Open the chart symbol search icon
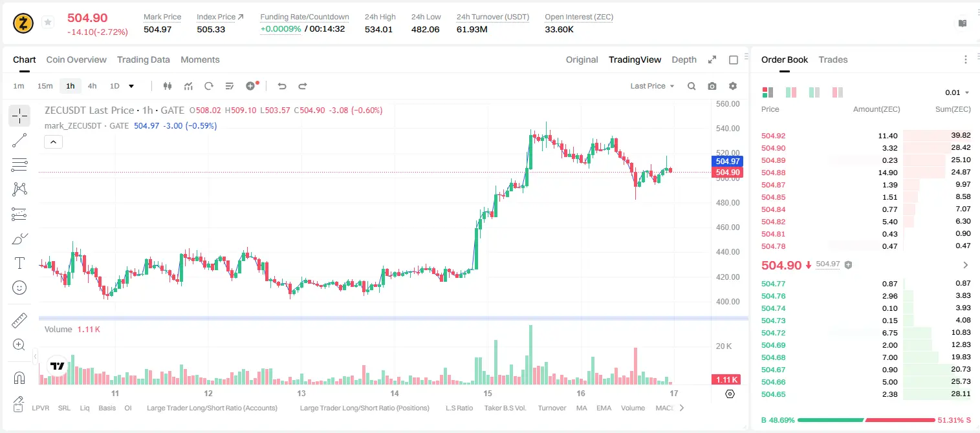The height and width of the screenshot is (433, 980). point(691,86)
